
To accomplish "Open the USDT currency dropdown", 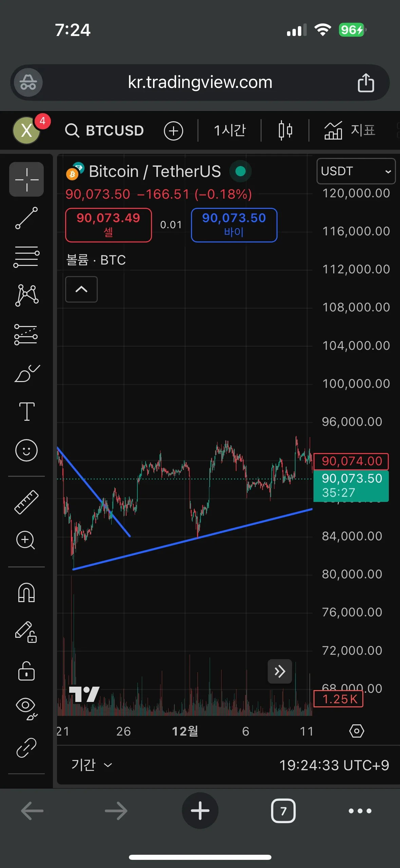I will tap(356, 171).
